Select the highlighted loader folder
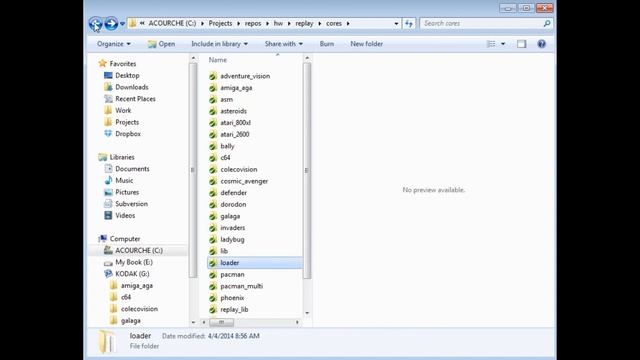Image resolution: width=640 pixels, height=360 pixels. 255,263
